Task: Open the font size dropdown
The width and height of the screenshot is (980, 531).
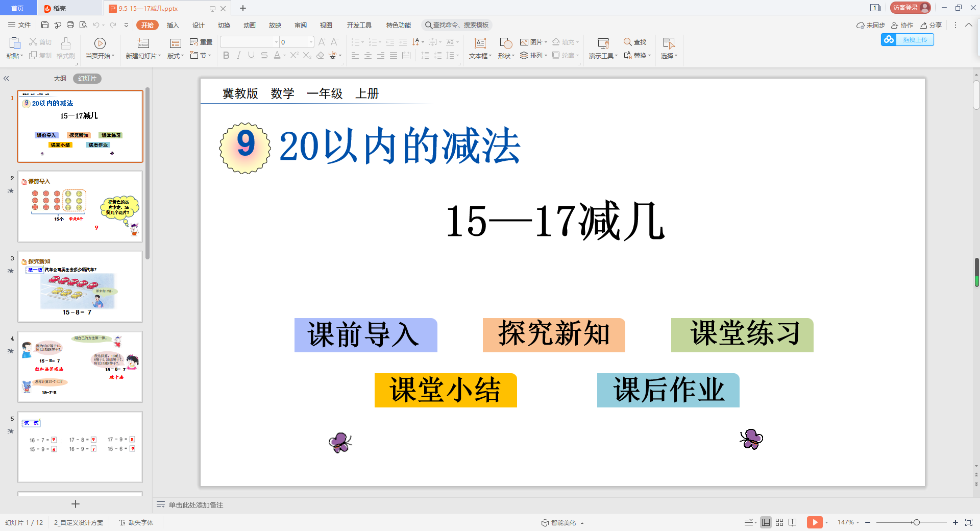Action: pyautogui.click(x=311, y=42)
